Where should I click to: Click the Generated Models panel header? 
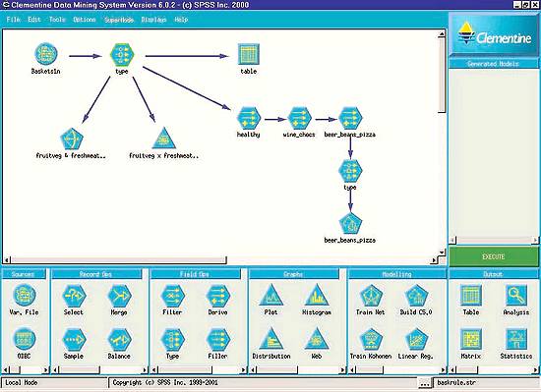(x=494, y=64)
